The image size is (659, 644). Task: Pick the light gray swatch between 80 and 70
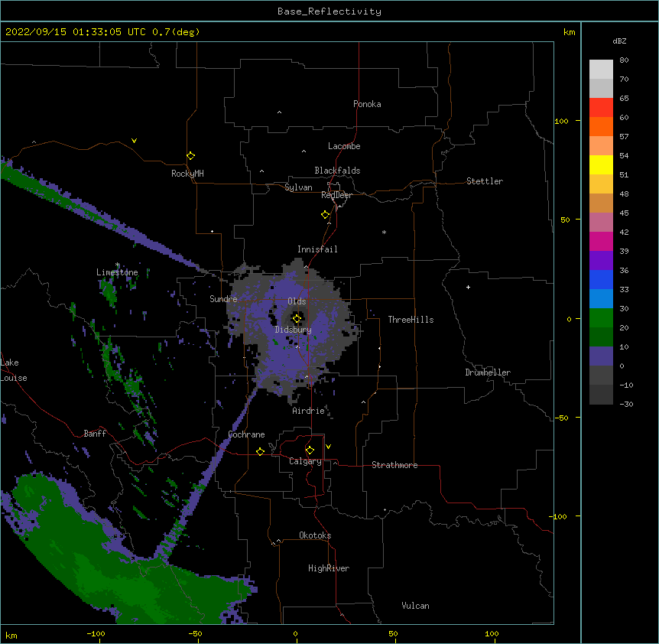tap(601, 70)
